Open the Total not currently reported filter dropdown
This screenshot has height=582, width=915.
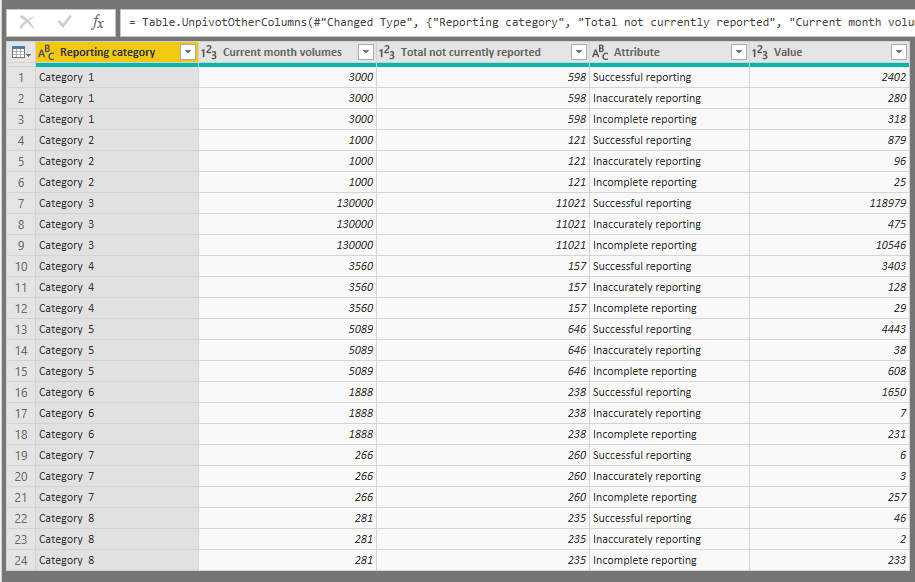pos(578,53)
